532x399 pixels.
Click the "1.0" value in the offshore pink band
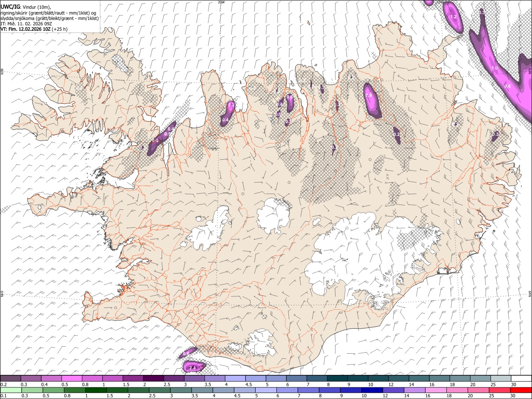pyautogui.click(x=495, y=68)
